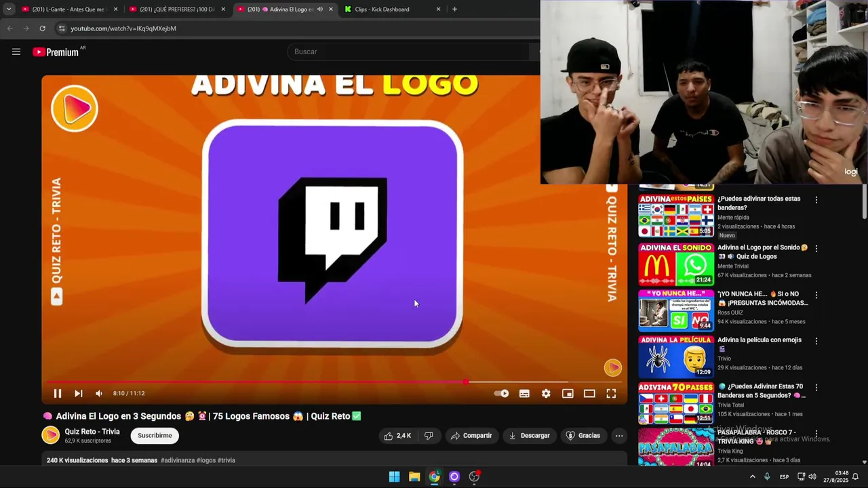Open ADIVINA estos PAÍSES thumbnail

[676, 216]
